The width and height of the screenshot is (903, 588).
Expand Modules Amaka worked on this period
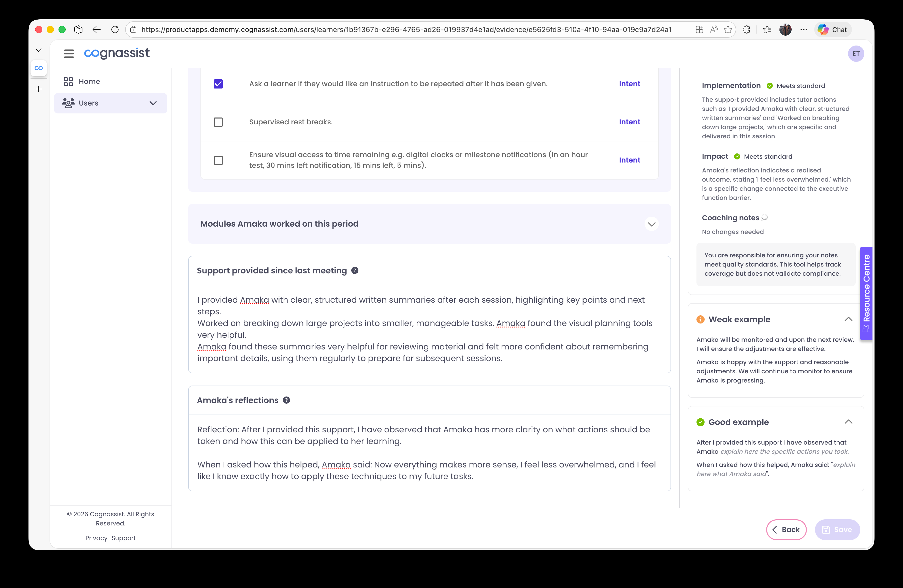(651, 224)
